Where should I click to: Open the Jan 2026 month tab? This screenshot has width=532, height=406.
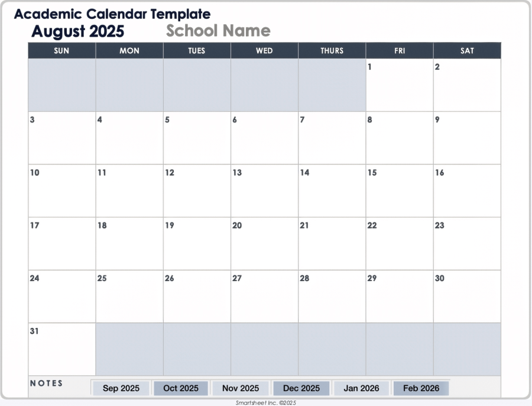(x=361, y=388)
